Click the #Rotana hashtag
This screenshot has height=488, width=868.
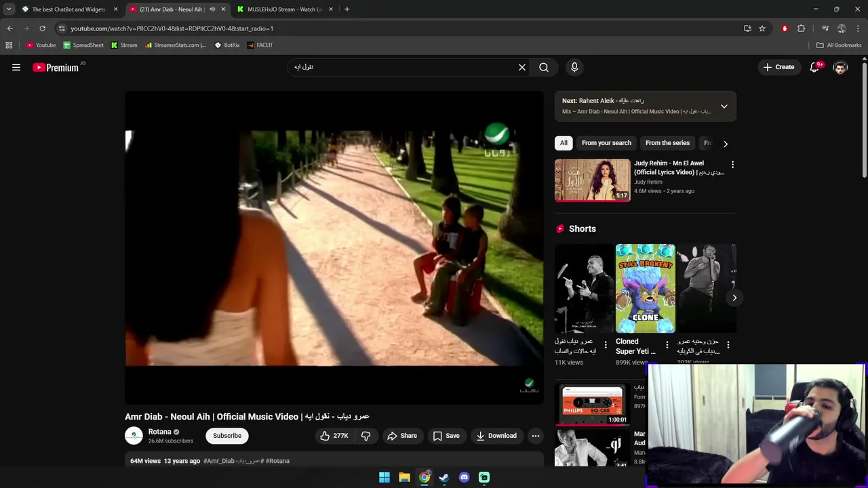(x=277, y=461)
